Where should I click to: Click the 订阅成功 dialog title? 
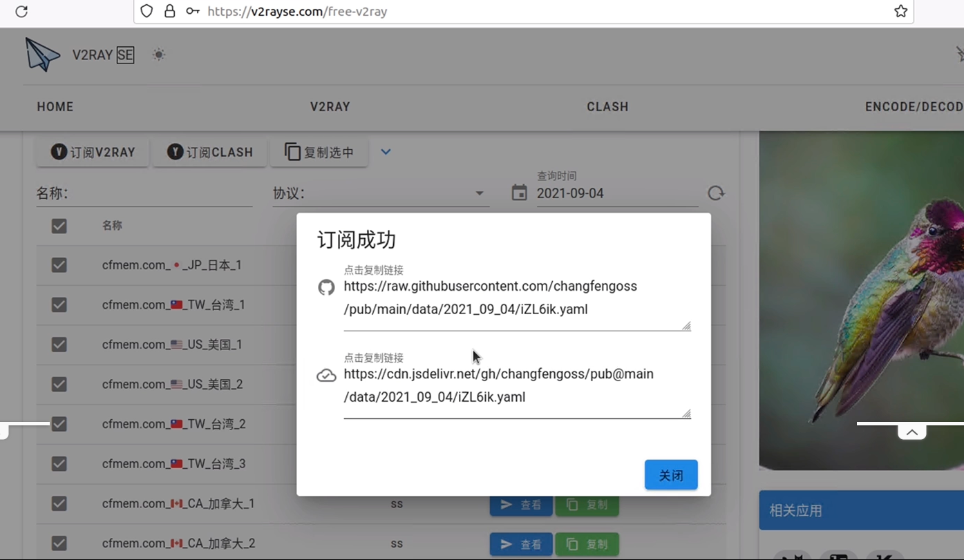tap(357, 240)
